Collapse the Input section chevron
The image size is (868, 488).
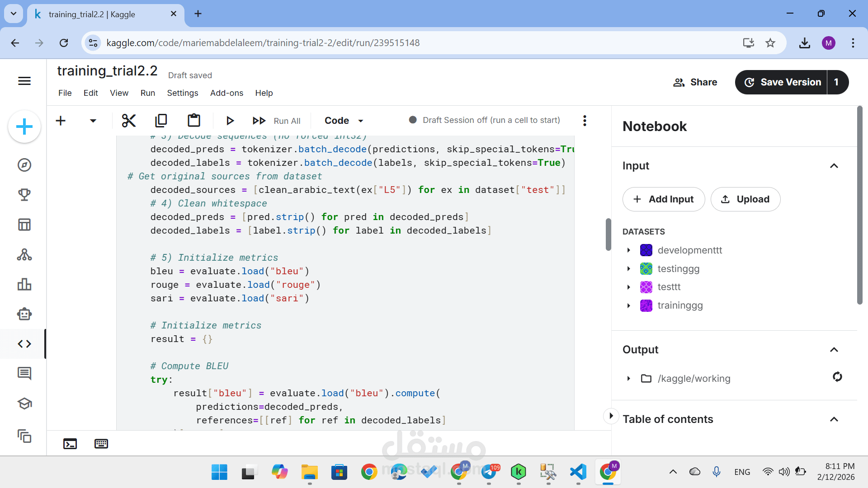(x=834, y=166)
